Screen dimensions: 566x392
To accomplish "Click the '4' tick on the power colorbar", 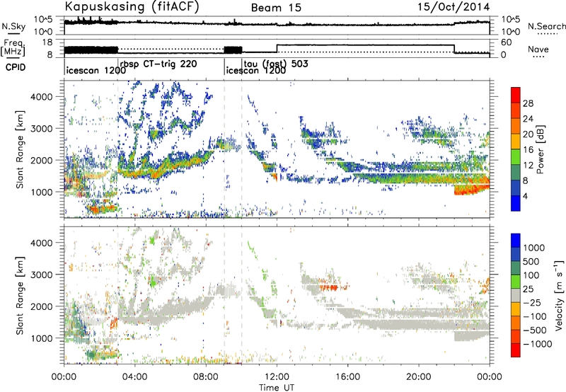I will (526, 197).
